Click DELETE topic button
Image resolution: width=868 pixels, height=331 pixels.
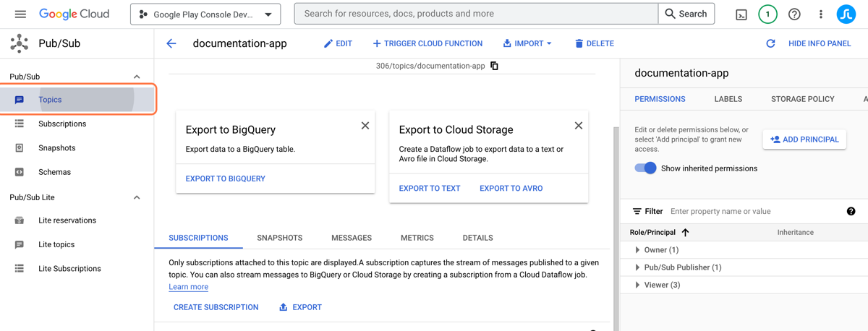[x=594, y=43]
